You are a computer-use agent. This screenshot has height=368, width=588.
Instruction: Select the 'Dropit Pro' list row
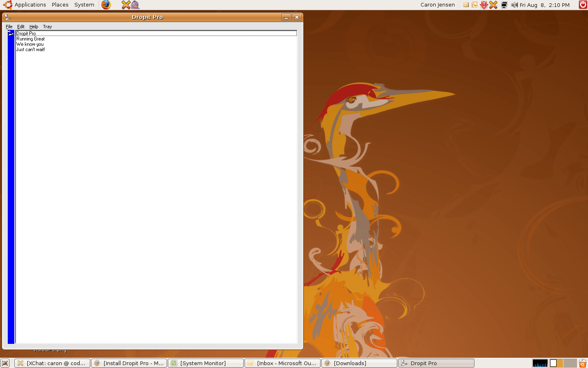pos(156,34)
